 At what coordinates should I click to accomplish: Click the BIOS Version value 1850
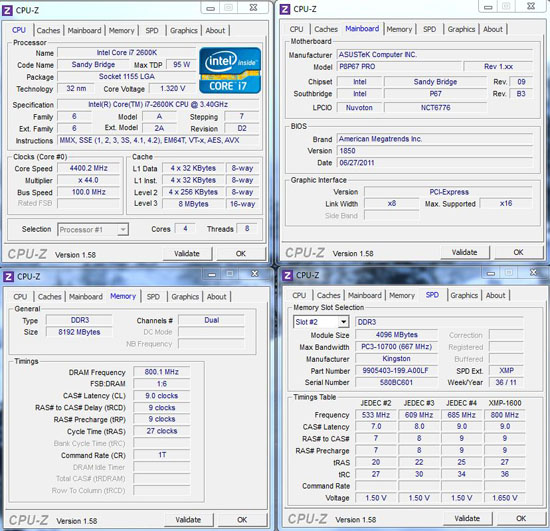point(435,151)
